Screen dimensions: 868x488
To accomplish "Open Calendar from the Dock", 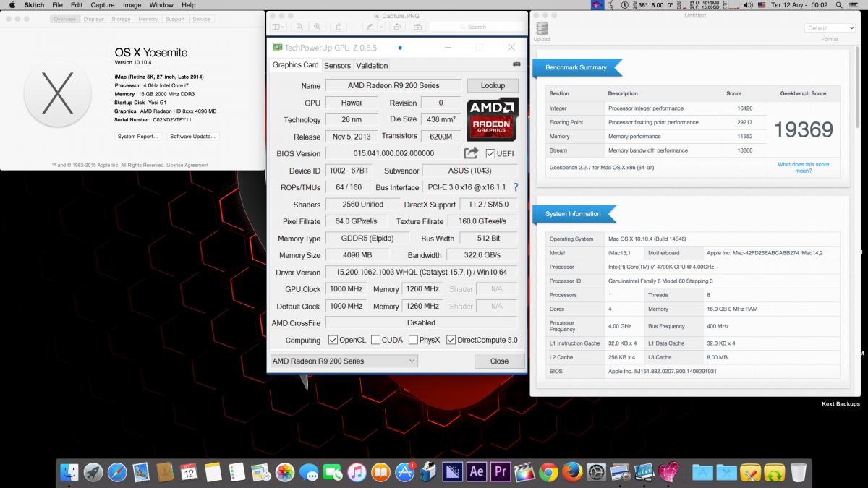I will [x=189, y=472].
